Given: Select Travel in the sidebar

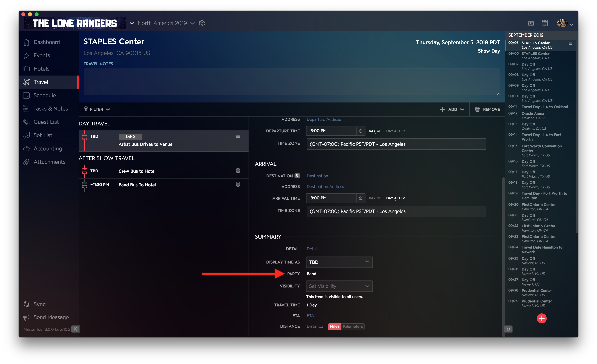Looking at the screenshot, I should (48, 82).
